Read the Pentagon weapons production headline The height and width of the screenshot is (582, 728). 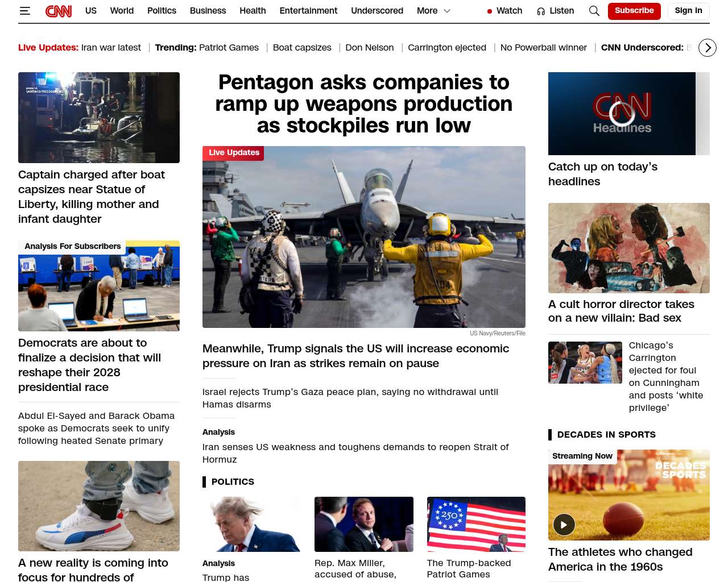click(364, 104)
